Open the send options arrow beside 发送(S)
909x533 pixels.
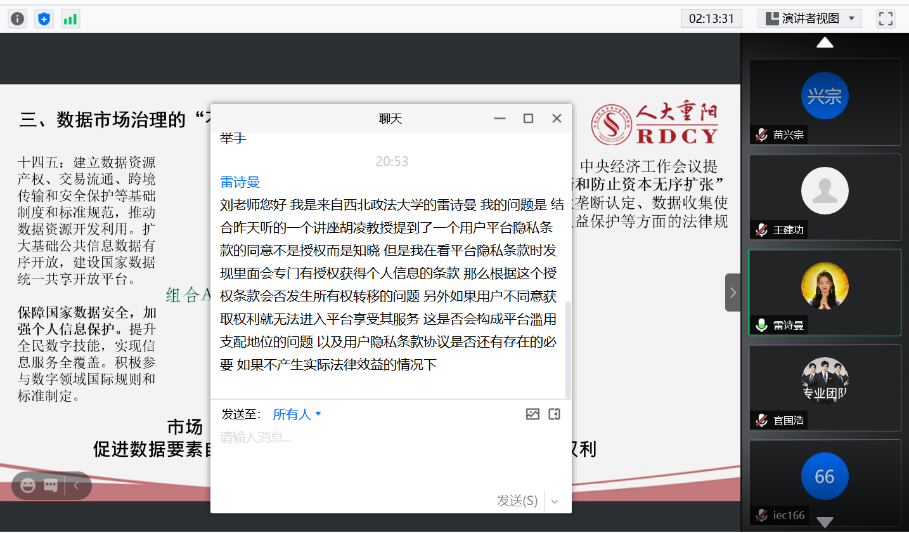pos(554,500)
